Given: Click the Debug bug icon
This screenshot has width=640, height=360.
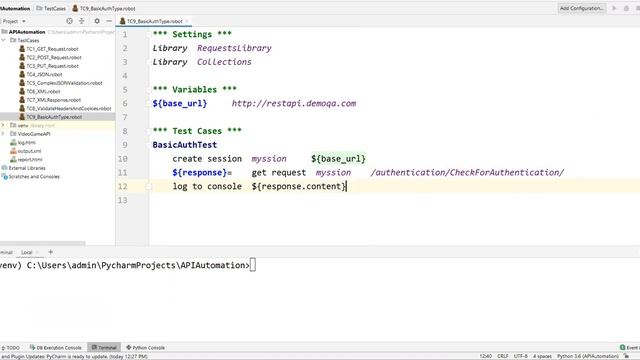Looking at the screenshot, I should (x=626, y=8).
